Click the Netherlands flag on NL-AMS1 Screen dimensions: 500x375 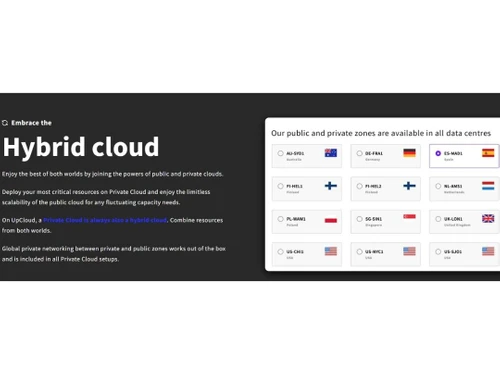[488, 186]
